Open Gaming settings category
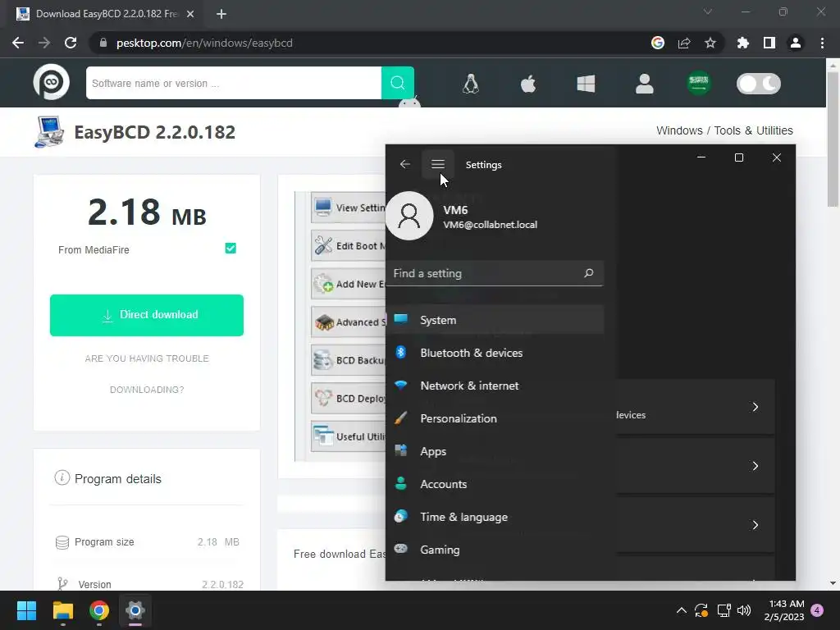 click(x=495, y=550)
